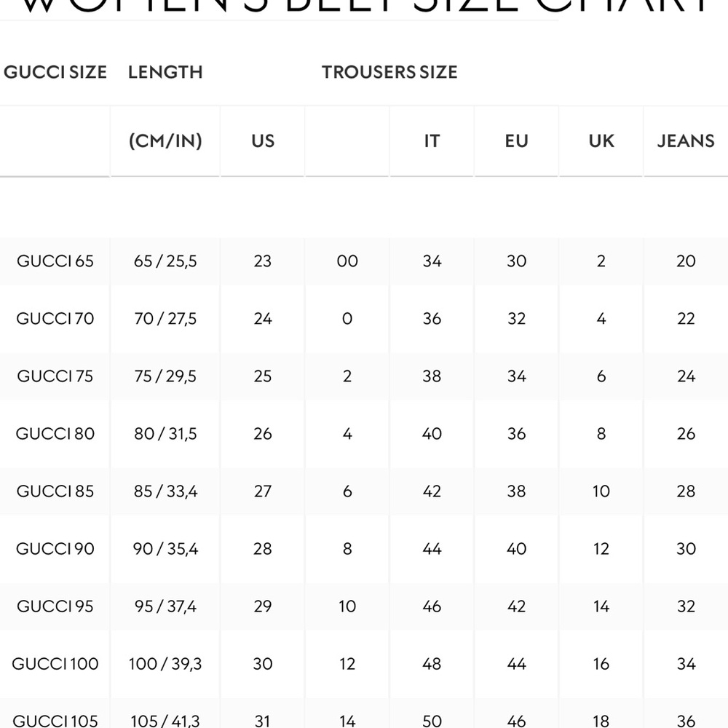Click the GUCCI 95 row label
Viewport: 728px width, 728px height.
(55, 606)
